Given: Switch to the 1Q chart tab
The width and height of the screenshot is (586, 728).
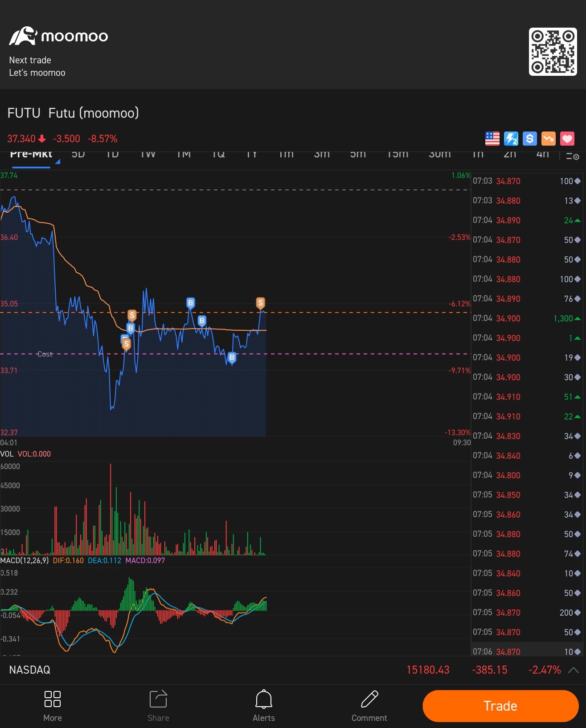Looking at the screenshot, I should 218,154.
